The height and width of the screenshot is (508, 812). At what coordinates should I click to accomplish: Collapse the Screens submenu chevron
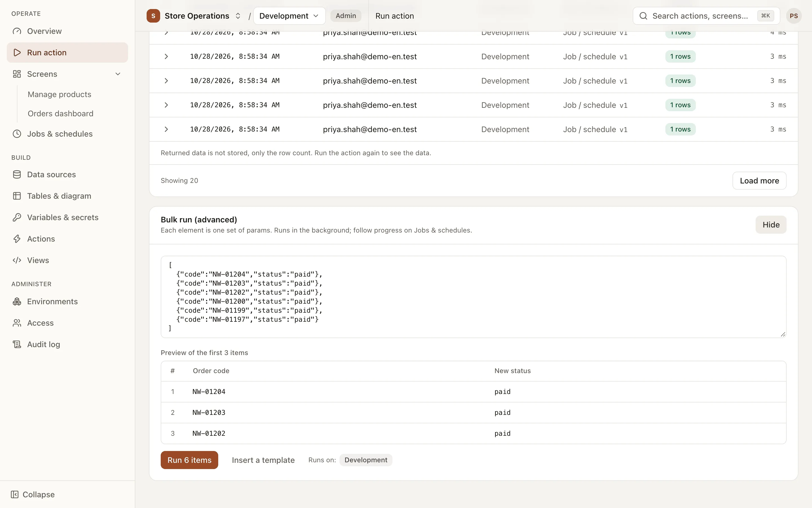(118, 74)
